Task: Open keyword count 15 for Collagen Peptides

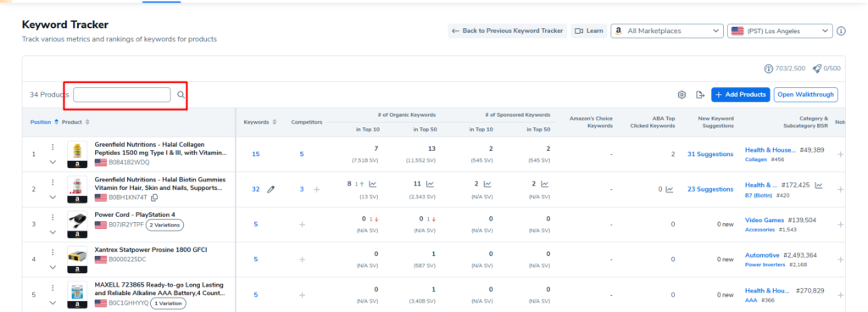Action: coord(256,154)
